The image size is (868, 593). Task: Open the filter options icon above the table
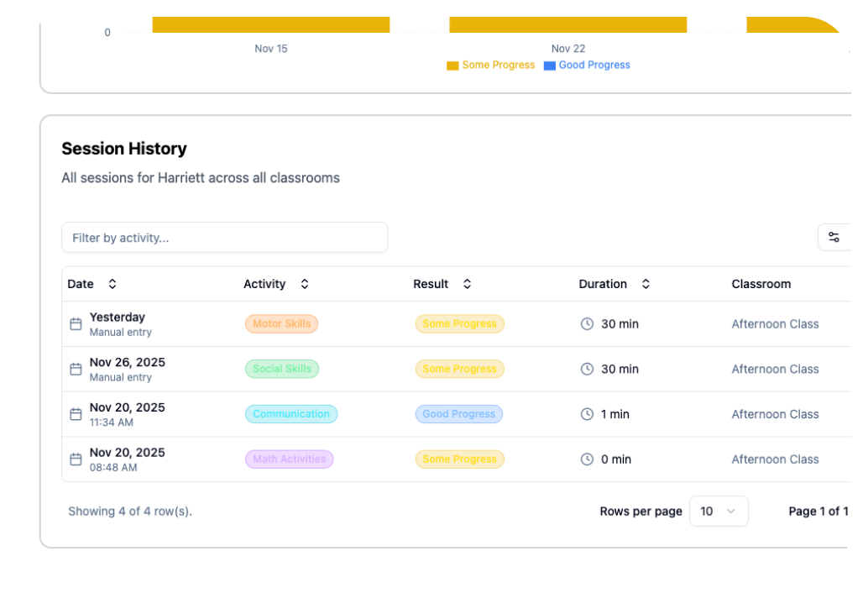(834, 237)
